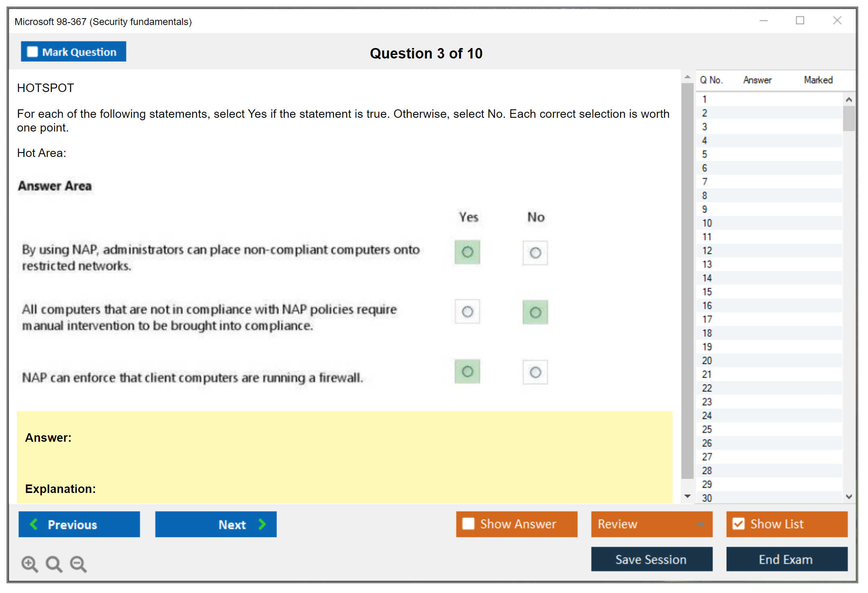
Task: Click the question pane scroll-down arrow
Action: 688,496
